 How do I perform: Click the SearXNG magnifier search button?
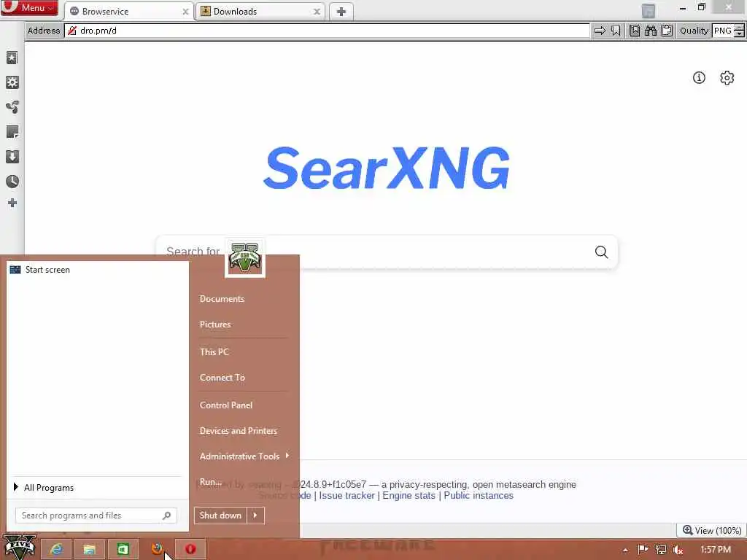(601, 252)
